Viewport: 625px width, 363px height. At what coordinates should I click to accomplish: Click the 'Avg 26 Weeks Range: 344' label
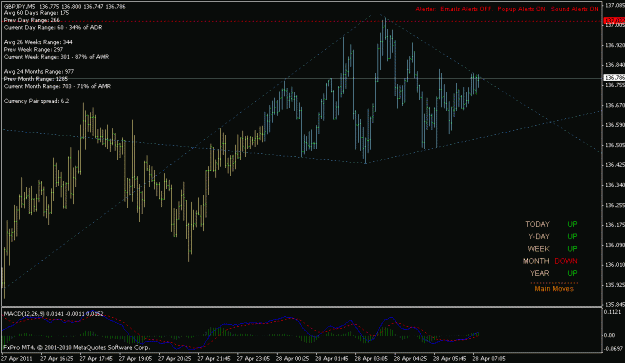38,42
